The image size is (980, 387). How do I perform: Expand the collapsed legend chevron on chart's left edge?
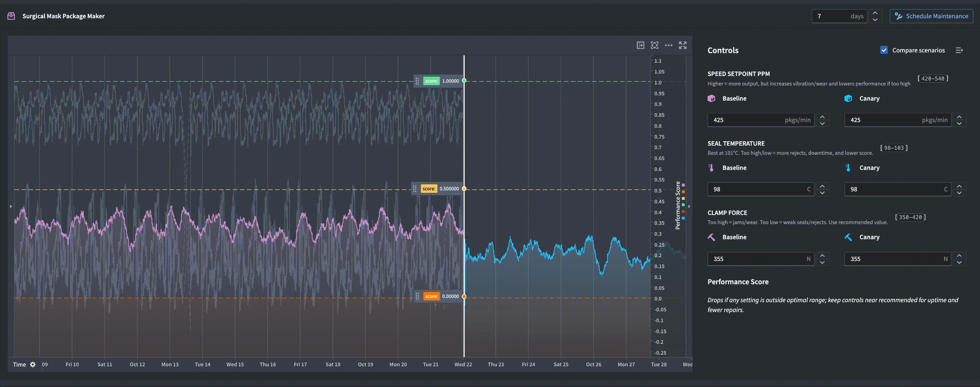11,207
